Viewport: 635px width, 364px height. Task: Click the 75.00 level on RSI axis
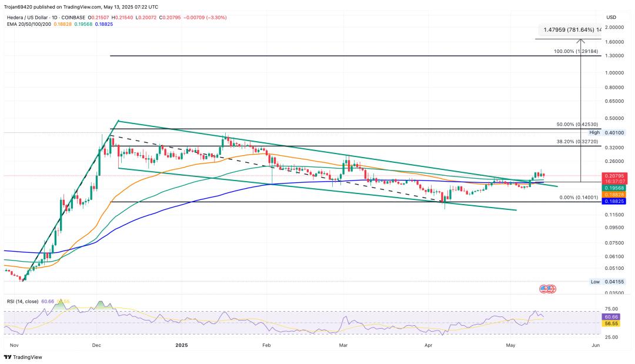(611, 309)
